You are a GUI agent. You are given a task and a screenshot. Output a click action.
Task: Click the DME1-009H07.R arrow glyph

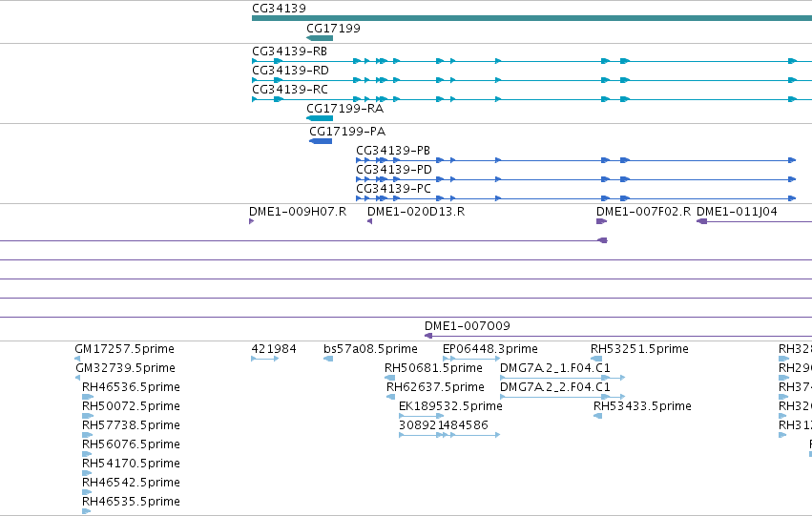coord(252,221)
